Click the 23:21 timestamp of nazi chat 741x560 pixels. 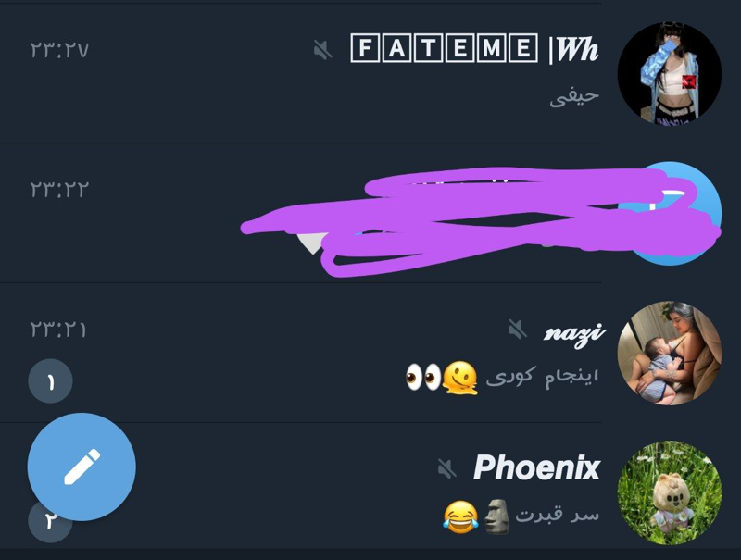[x=57, y=330]
